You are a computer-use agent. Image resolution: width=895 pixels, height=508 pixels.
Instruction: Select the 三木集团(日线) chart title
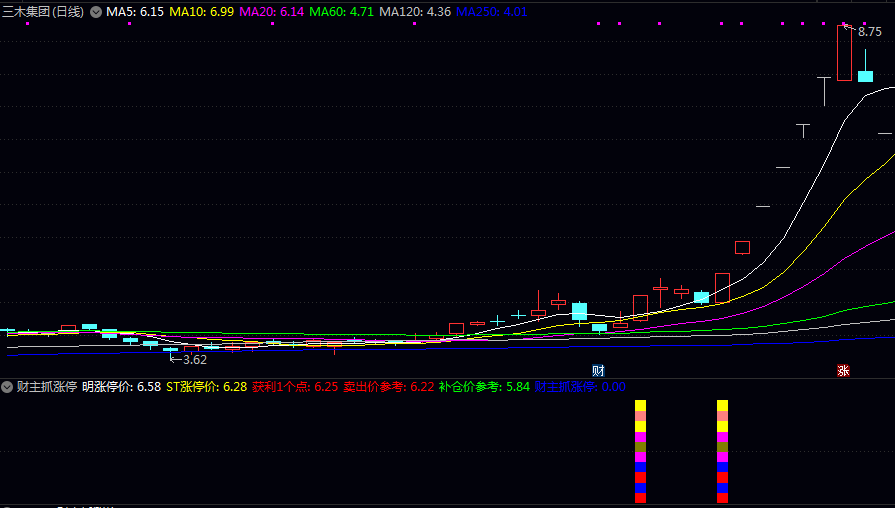43,12
